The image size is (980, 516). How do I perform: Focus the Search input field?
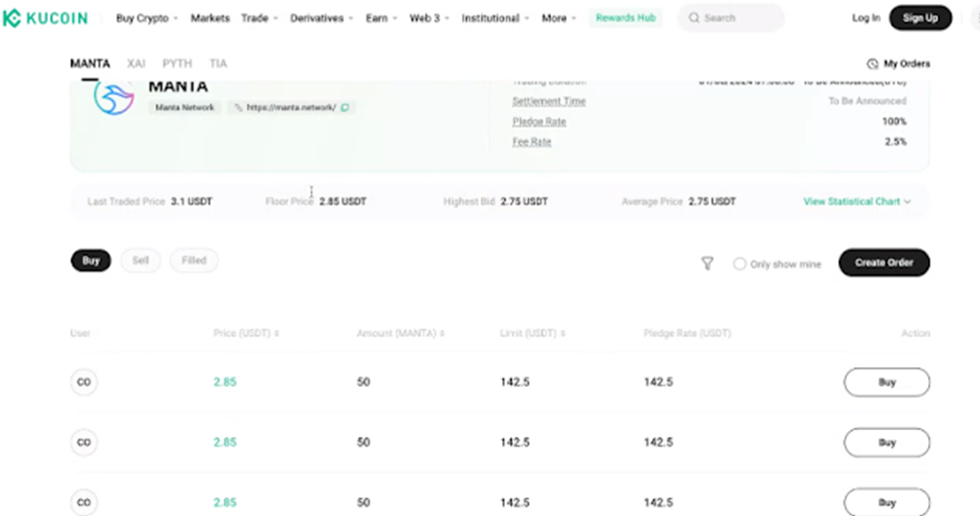coord(730,19)
